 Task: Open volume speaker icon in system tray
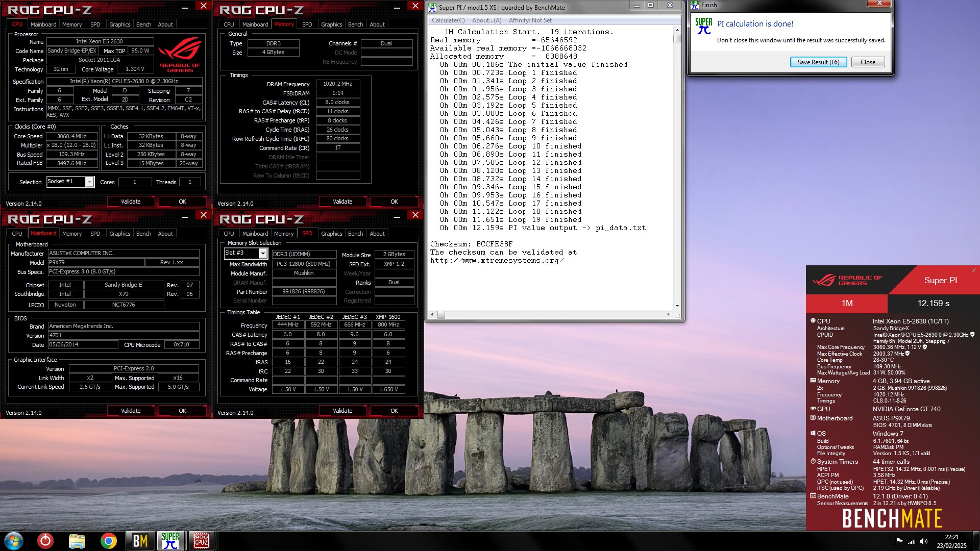(923, 541)
